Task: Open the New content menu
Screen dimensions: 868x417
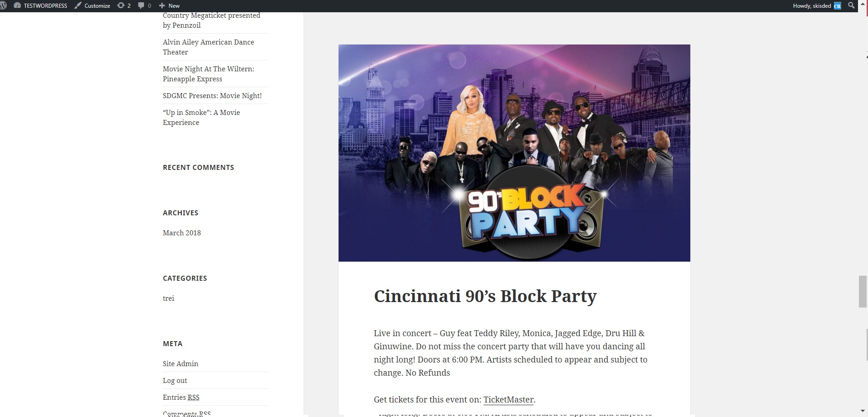Action: pyautogui.click(x=169, y=5)
